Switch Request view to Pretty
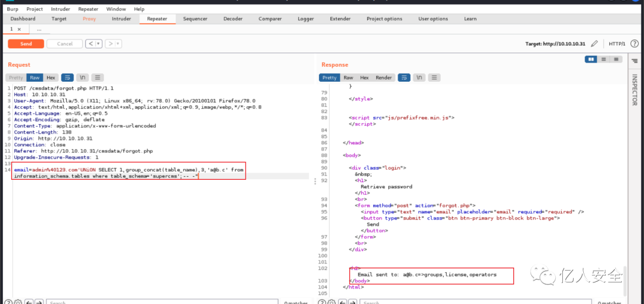 [x=16, y=77]
